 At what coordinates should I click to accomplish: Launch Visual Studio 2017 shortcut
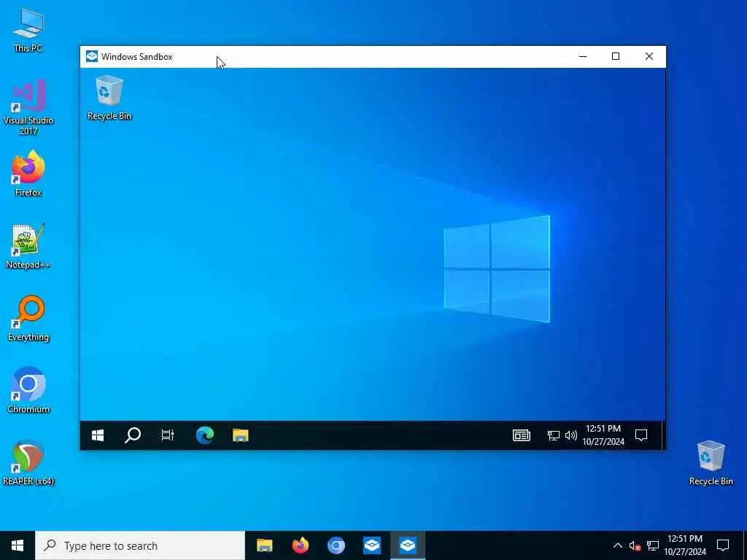coord(28,108)
